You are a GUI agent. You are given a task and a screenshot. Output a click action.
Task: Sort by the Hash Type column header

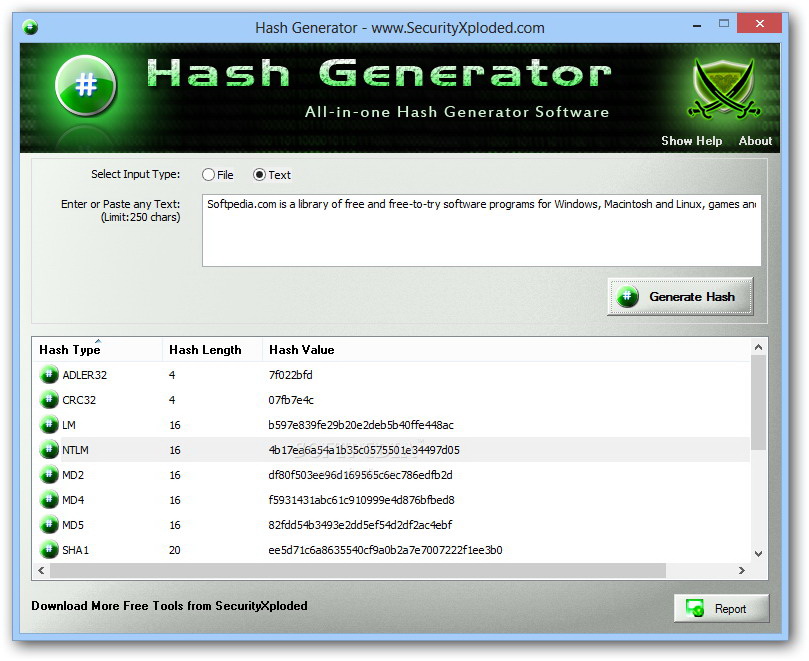pyautogui.click(x=98, y=350)
